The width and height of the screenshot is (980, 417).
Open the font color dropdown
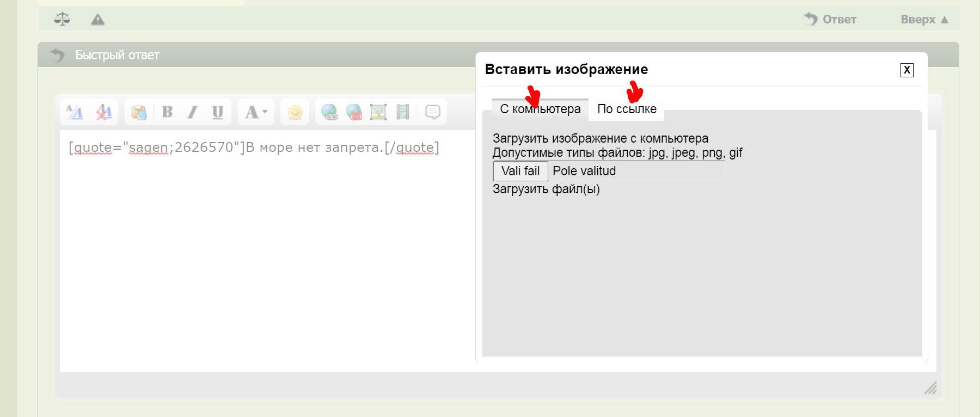click(x=256, y=112)
